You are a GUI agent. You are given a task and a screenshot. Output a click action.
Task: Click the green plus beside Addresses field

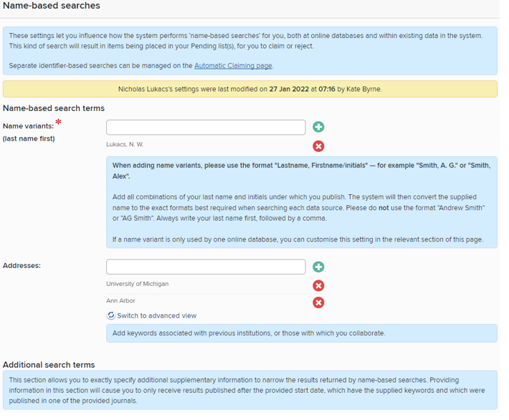pos(318,267)
